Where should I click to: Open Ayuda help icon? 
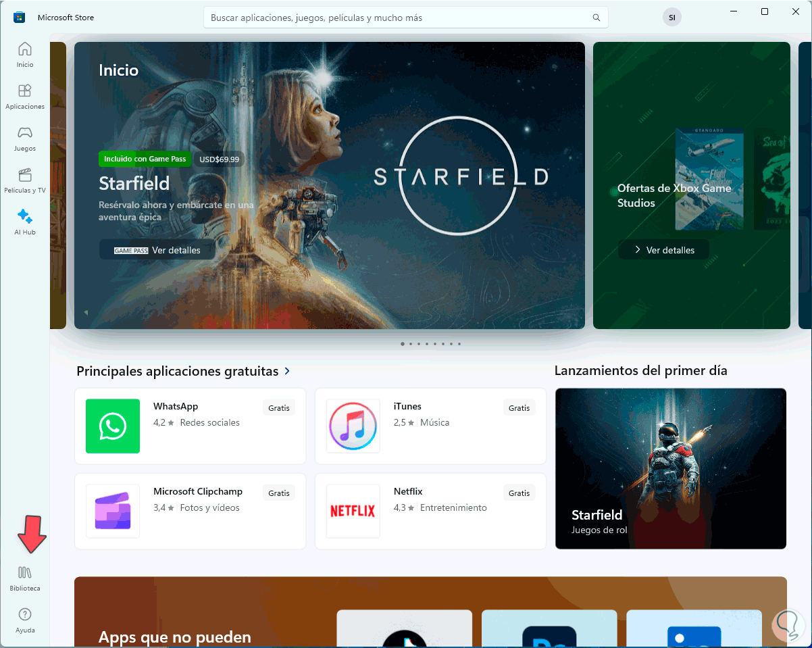25,620
